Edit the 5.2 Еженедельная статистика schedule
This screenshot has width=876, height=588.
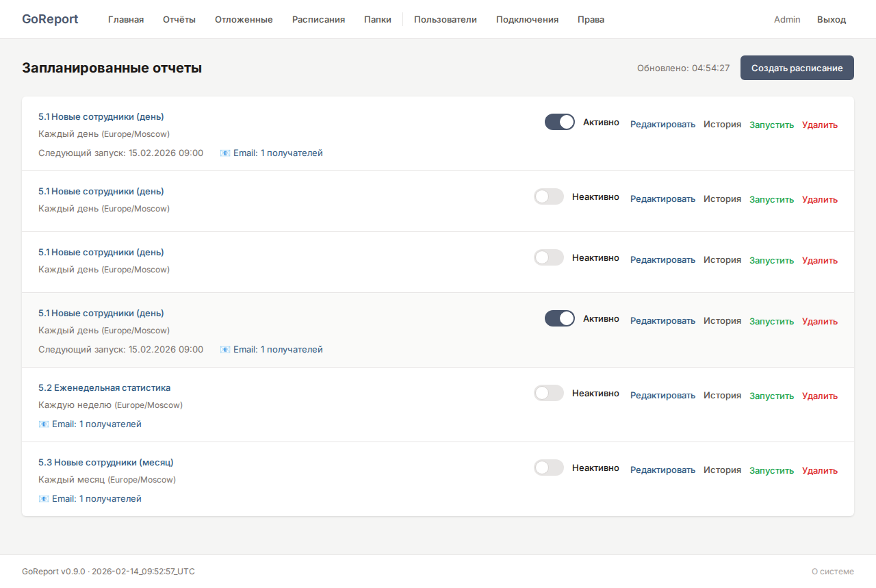662,396
